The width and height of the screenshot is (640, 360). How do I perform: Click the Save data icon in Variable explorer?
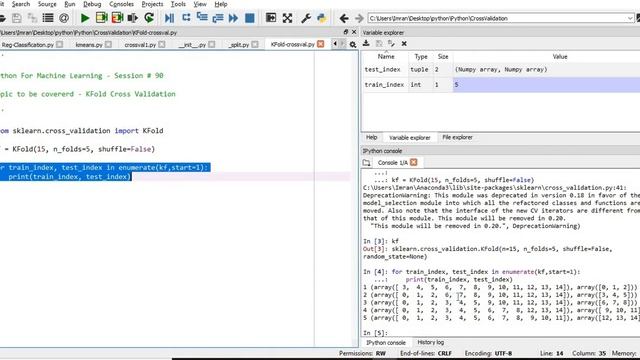tap(379, 43)
